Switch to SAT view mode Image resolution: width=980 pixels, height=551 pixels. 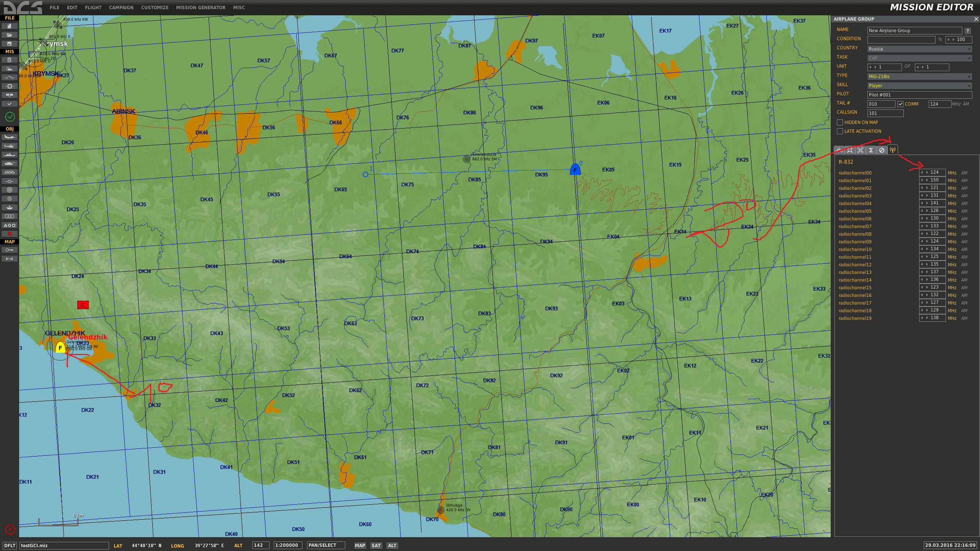[376, 545]
